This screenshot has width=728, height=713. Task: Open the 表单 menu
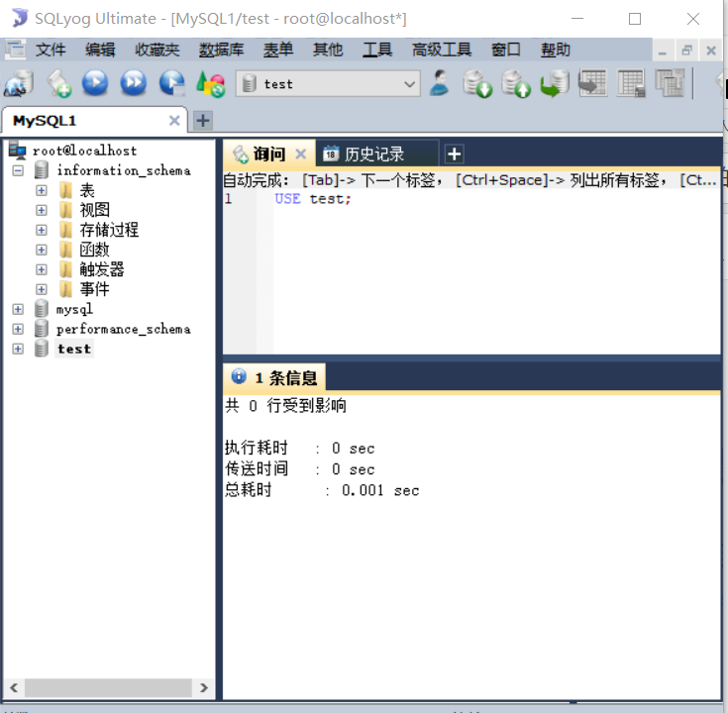tap(278, 50)
